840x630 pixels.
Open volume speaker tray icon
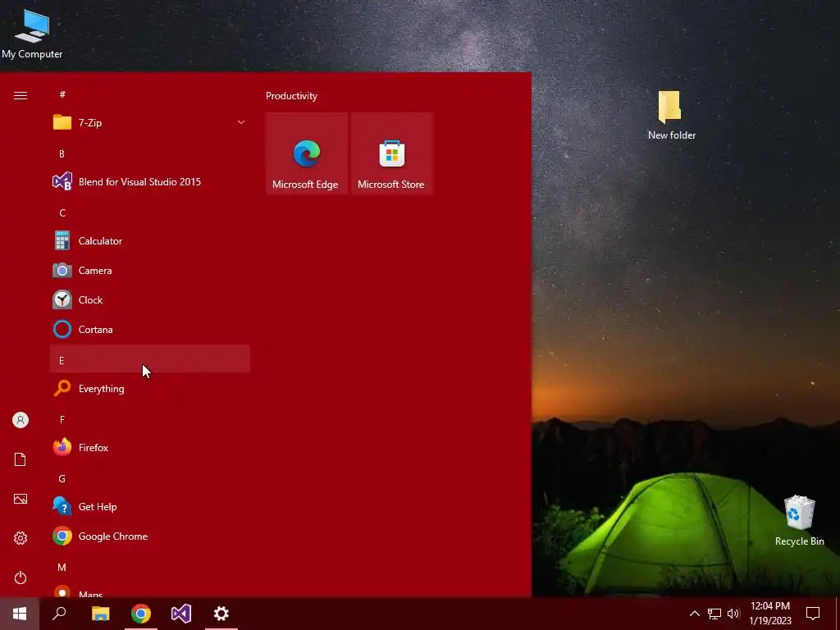(x=733, y=614)
